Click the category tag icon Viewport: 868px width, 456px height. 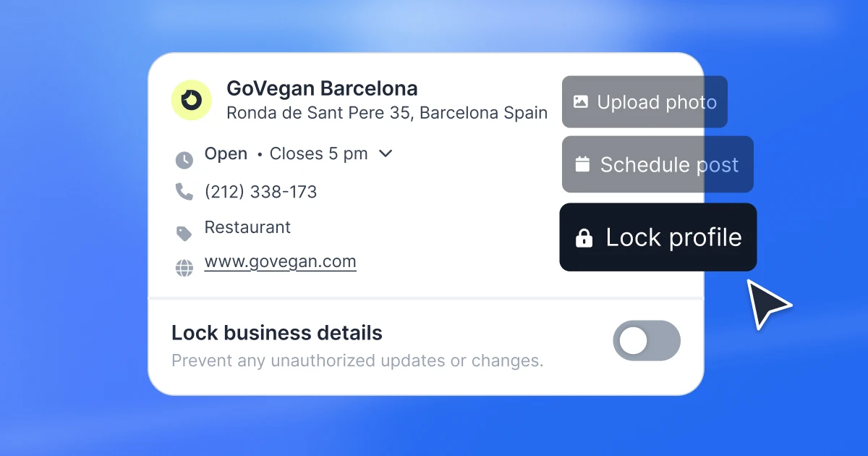click(184, 233)
